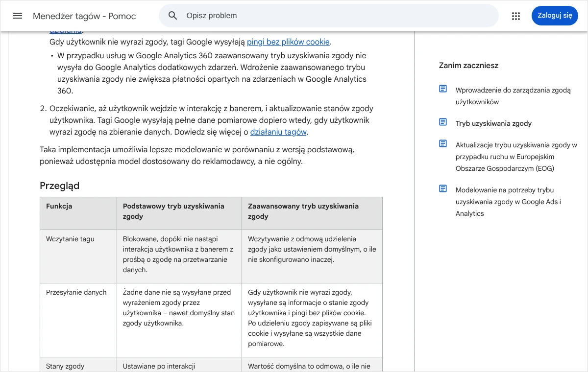Image resolution: width=588 pixels, height=372 pixels.
Task: Click cell starting Żadne dane nie są wysyłane
Action: point(179,320)
